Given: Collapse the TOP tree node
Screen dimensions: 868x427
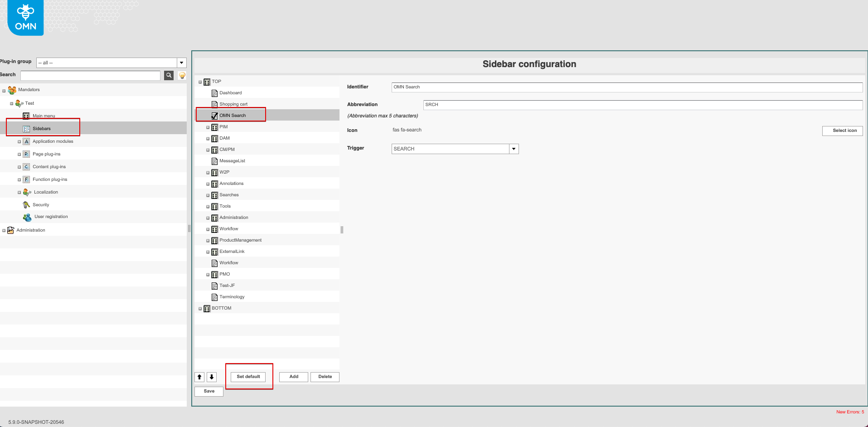Looking at the screenshot, I should [200, 82].
